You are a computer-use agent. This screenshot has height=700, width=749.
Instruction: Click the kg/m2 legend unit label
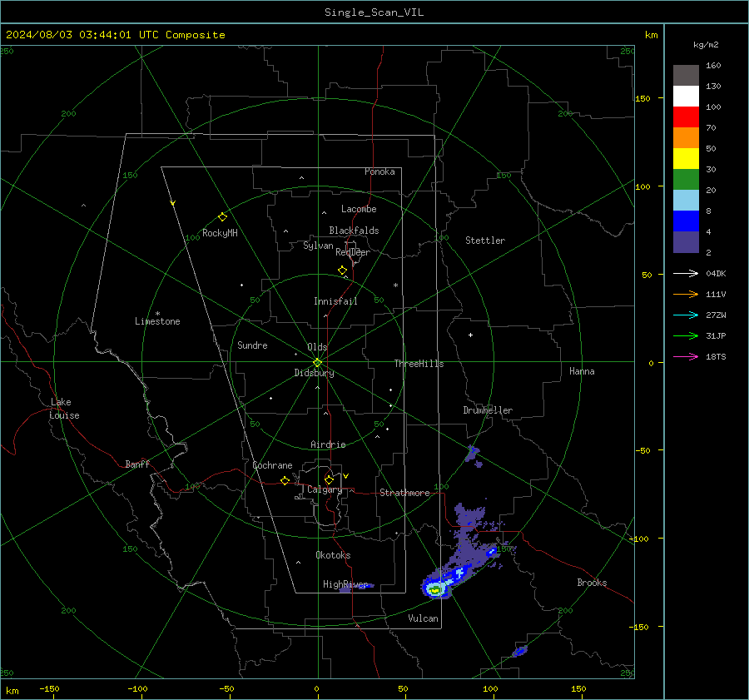pyautogui.click(x=706, y=45)
